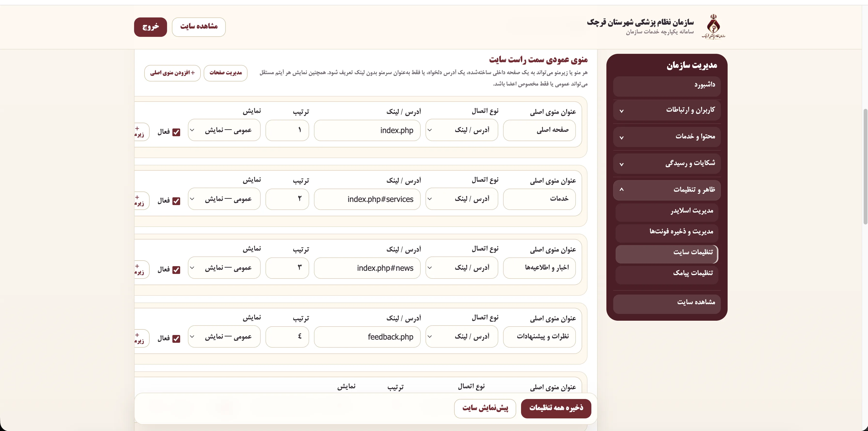The image size is (868, 431).
Task: Click the page vertical scrollbar thumb
Action: [x=865, y=167]
